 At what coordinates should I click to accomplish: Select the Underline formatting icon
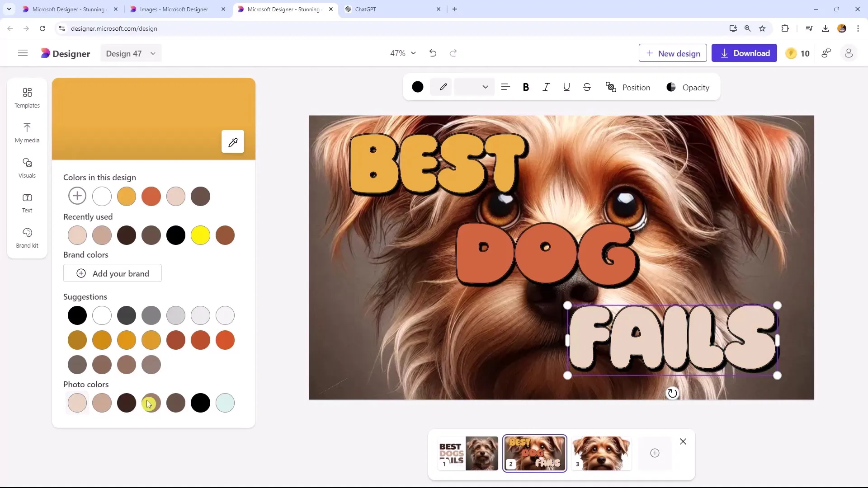coord(567,88)
